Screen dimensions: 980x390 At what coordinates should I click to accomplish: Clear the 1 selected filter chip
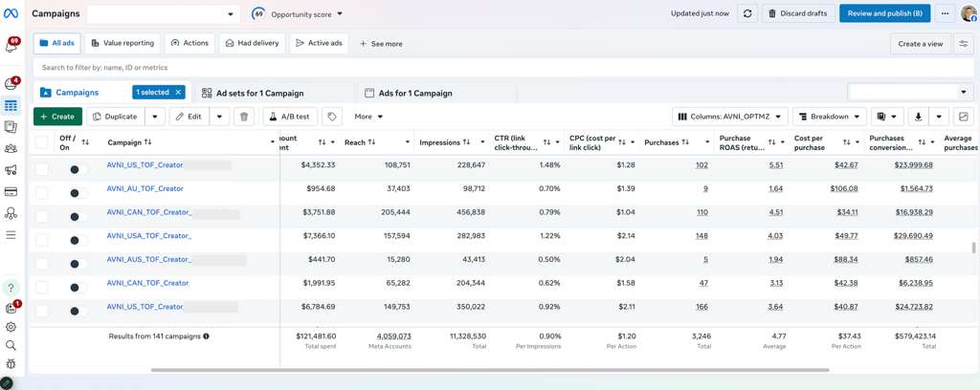(x=178, y=93)
